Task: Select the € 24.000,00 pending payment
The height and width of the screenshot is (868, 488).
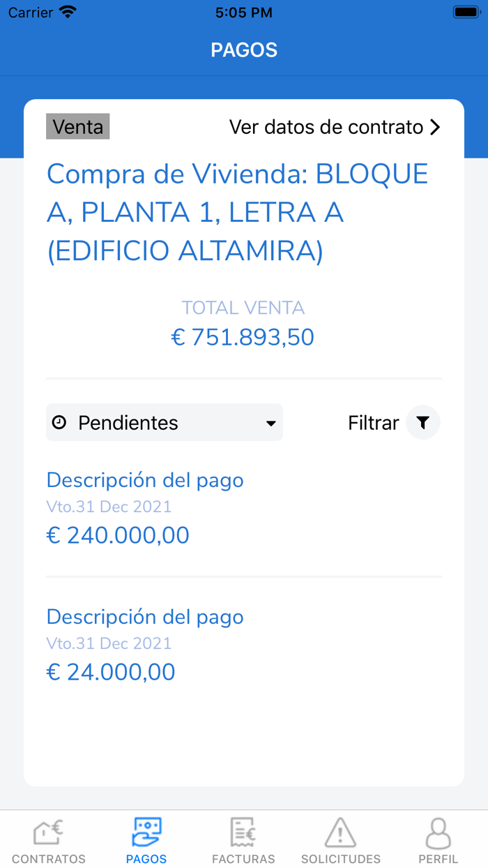Action: tap(111, 672)
